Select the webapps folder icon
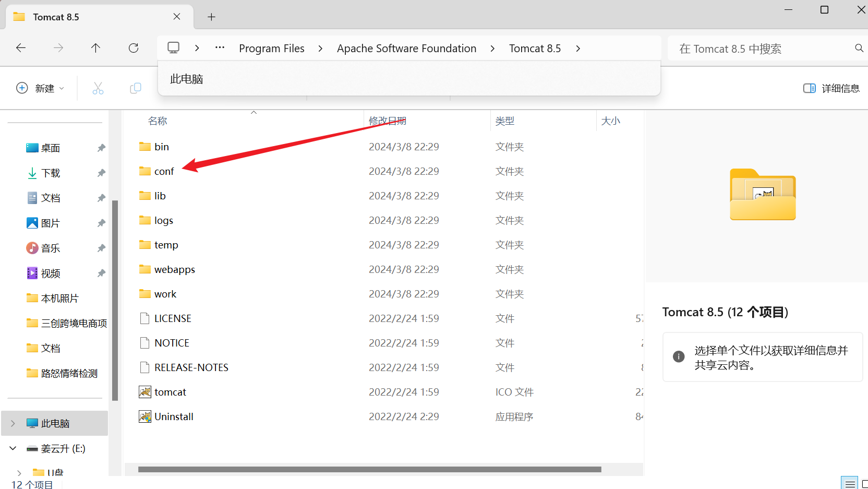Image resolution: width=868 pixels, height=489 pixels. [x=145, y=269]
